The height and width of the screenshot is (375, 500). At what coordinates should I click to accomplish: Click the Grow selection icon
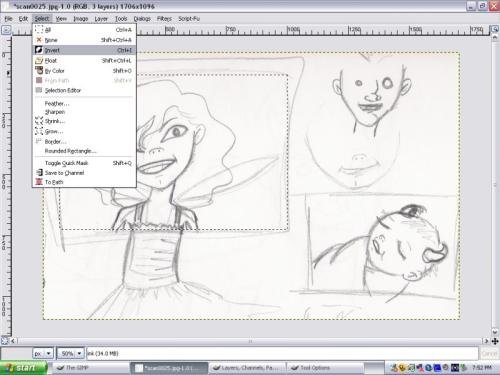[39, 131]
